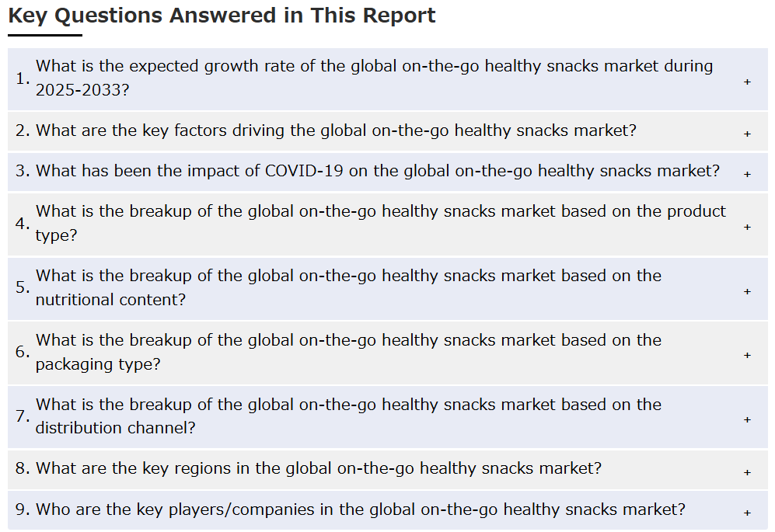Expand question about expected growth rate 2025-2033
This screenshot has height=532, width=775.
(x=374, y=78)
